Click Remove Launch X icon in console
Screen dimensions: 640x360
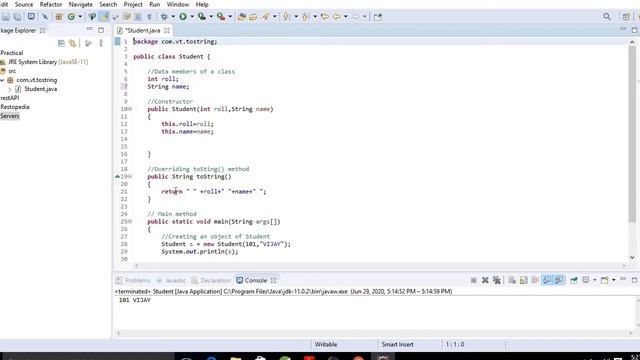(485, 280)
